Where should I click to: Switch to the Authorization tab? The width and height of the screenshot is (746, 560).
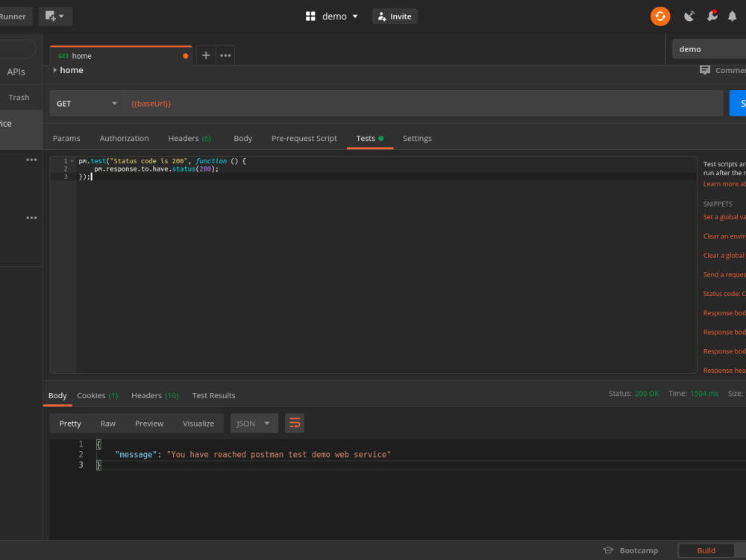tap(124, 139)
